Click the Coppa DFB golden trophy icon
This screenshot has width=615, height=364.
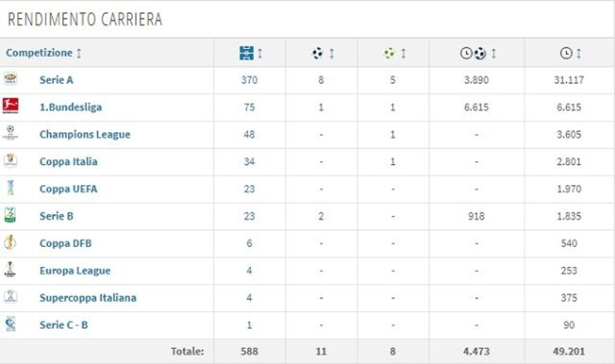point(10,242)
